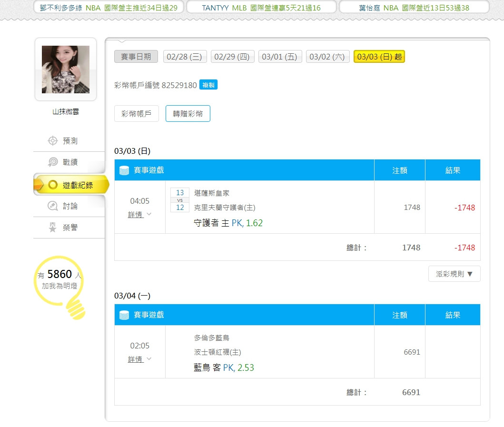Viewport: 504px width, 427px height.
Task: Click account number 82529180
Action: coord(179,85)
